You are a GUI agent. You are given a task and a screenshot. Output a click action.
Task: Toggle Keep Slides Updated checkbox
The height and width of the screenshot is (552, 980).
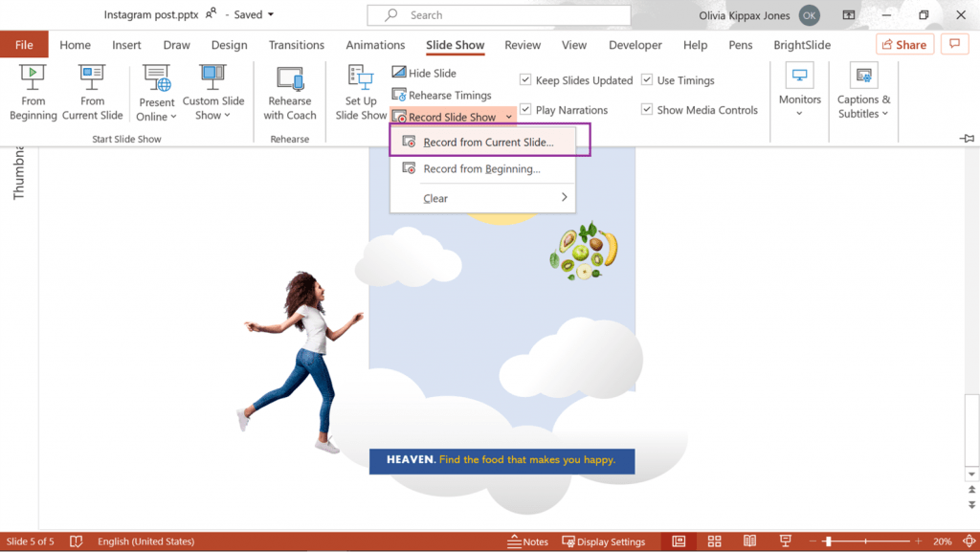tap(525, 79)
